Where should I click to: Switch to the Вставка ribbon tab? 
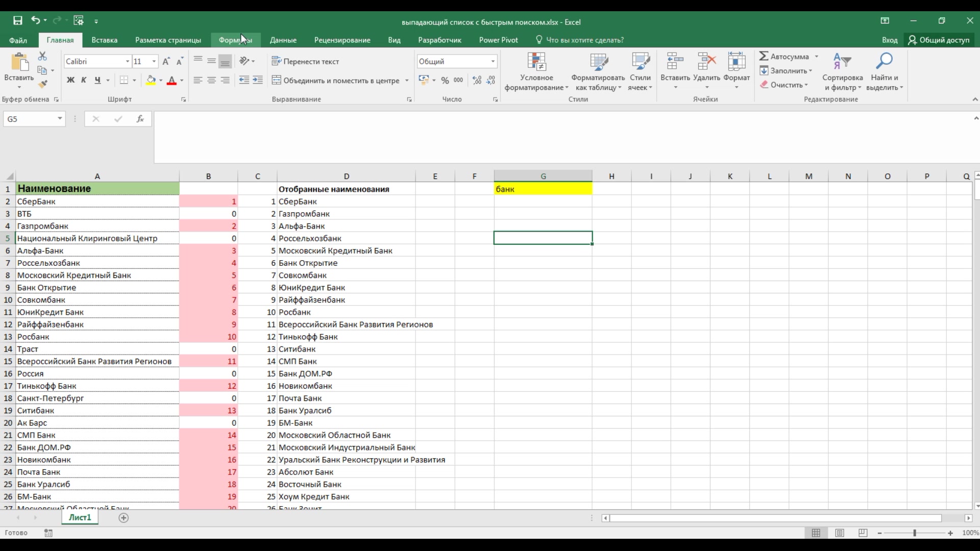click(x=104, y=40)
